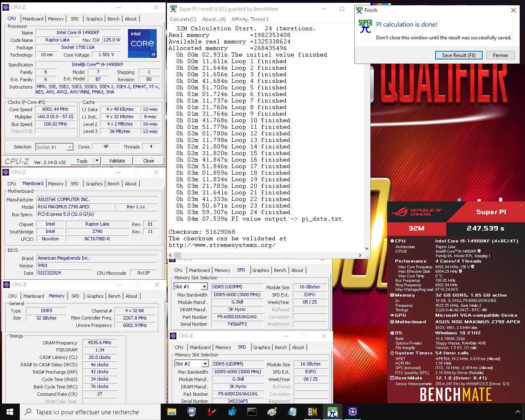525x420 pixels.
Task: Click Multiplier value x60.0 (8.0 - 57.0)
Action: (x=55, y=116)
